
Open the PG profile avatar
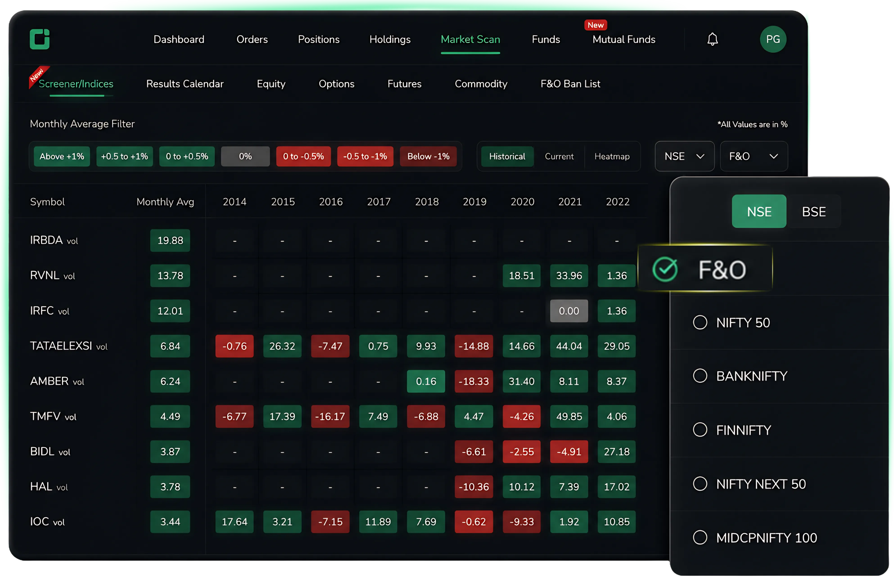[773, 39]
